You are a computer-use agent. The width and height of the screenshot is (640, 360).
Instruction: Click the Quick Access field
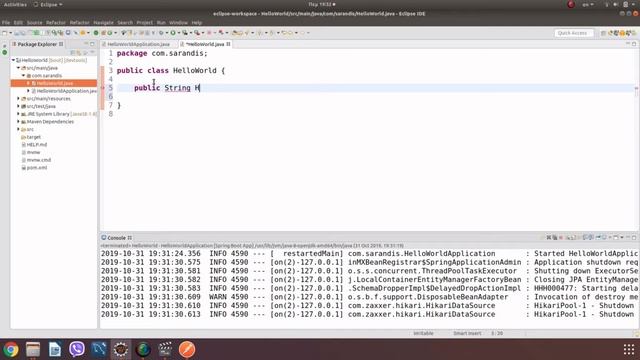pos(574,33)
